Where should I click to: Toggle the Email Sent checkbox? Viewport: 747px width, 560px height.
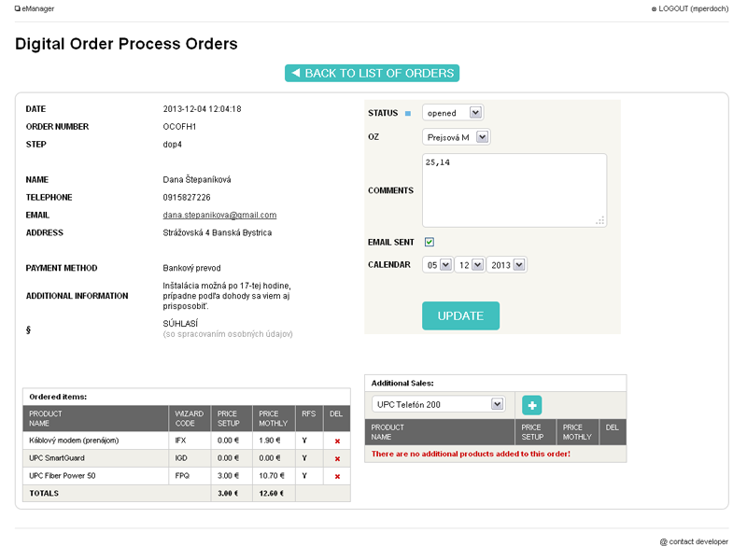point(430,242)
